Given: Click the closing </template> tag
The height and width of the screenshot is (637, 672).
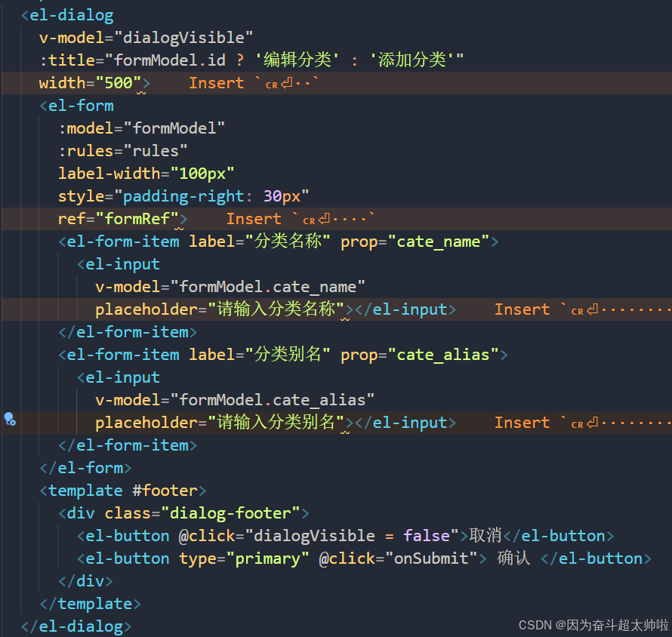Looking at the screenshot, I should tap(91, 604).
